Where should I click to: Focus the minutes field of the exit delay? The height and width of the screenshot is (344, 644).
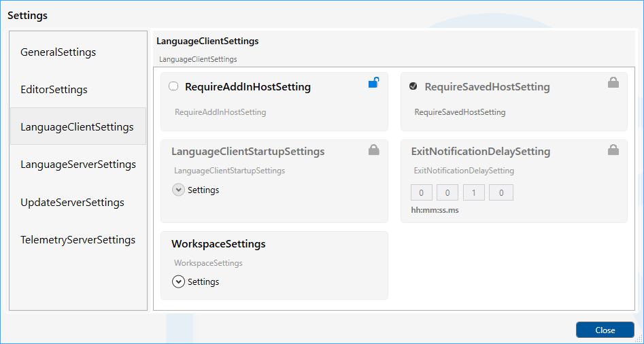447,193
